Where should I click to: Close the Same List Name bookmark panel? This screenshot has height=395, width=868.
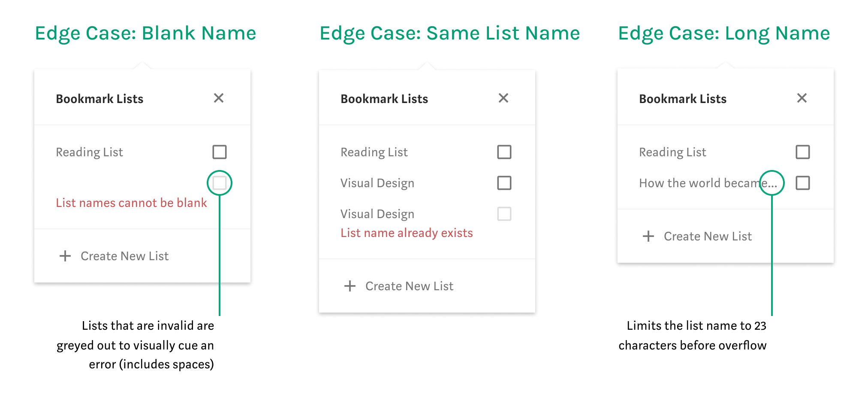pos(503,98)
